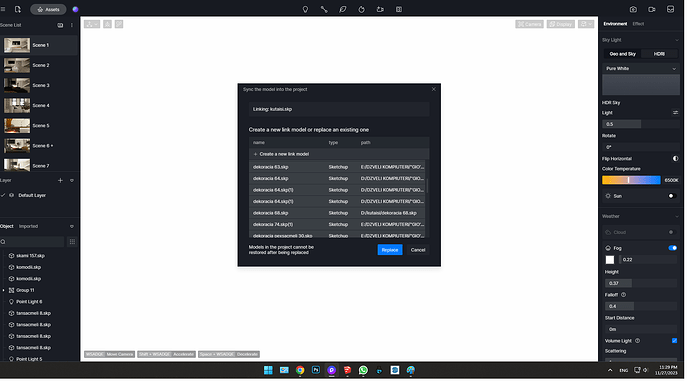The height and width of the screenshot is (388, 690).
Task: Open the Pure White sky dropdown
Action: click(x=641, y=69)
